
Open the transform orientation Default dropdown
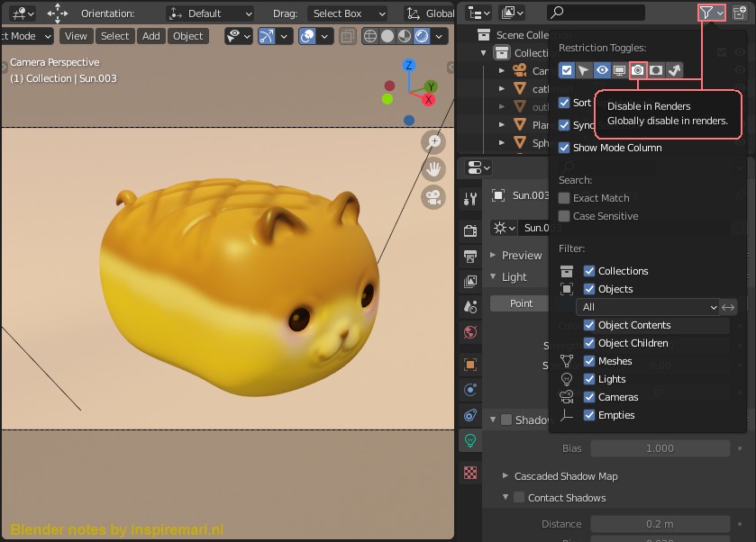[x=209, y=13]
